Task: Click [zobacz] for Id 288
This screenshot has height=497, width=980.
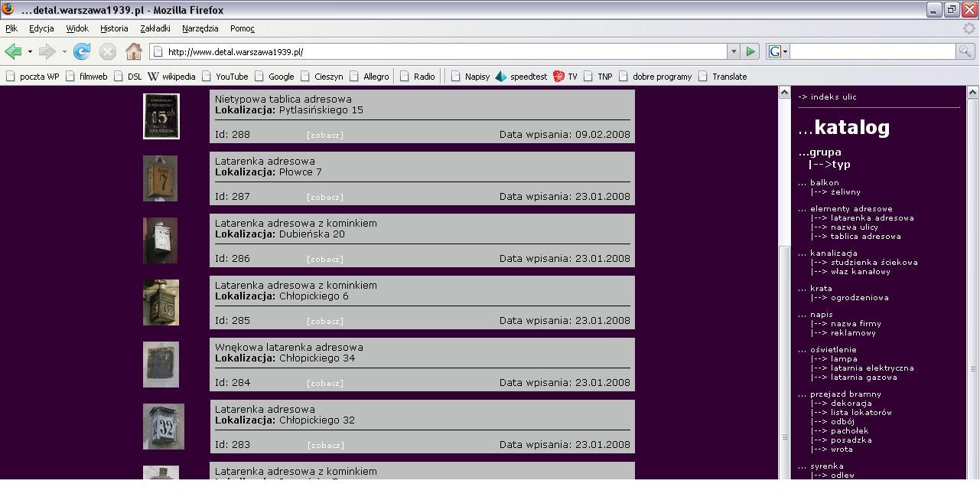Action: pyautogui.click(x=325, y=135)
